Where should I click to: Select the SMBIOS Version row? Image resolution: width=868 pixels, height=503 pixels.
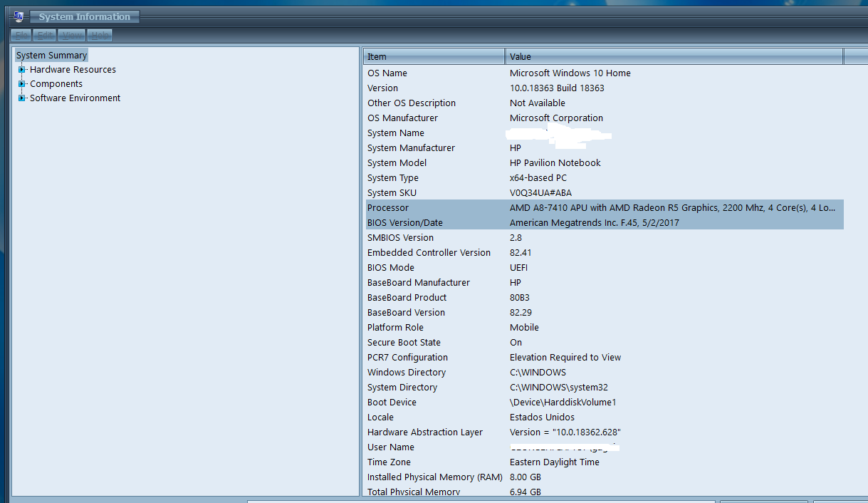coord(604,238)
